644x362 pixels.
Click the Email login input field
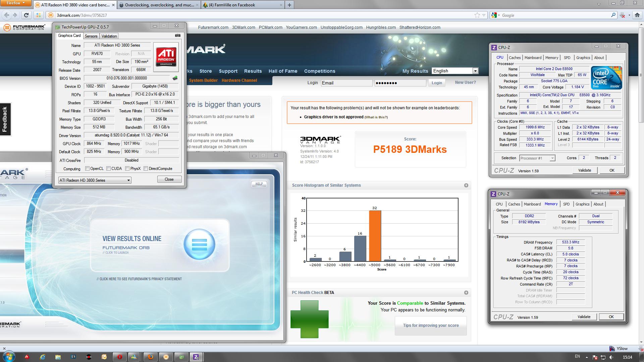pos(346,83)
